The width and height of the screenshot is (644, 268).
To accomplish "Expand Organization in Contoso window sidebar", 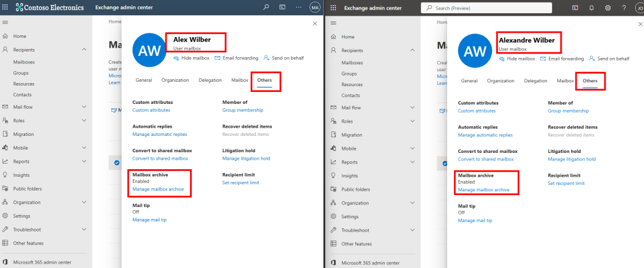I will click(x=84, y=202).
